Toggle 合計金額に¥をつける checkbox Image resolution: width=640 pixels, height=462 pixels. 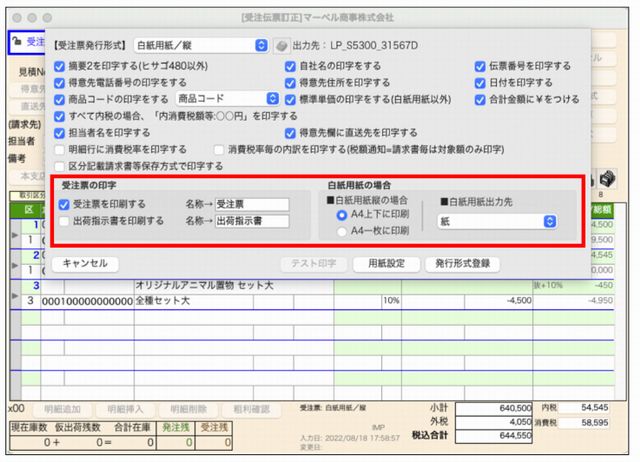(x=480, y=99)
